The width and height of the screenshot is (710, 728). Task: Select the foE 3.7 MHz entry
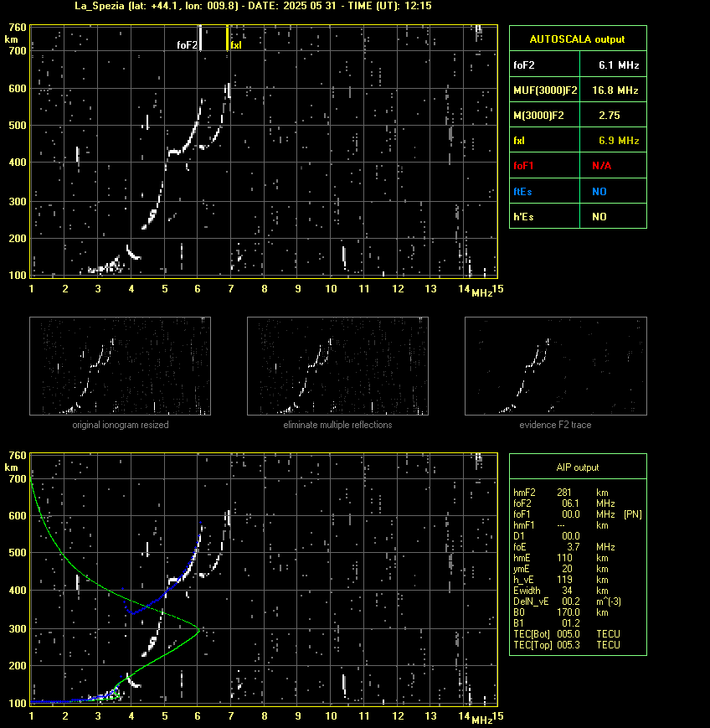[564, 547]
